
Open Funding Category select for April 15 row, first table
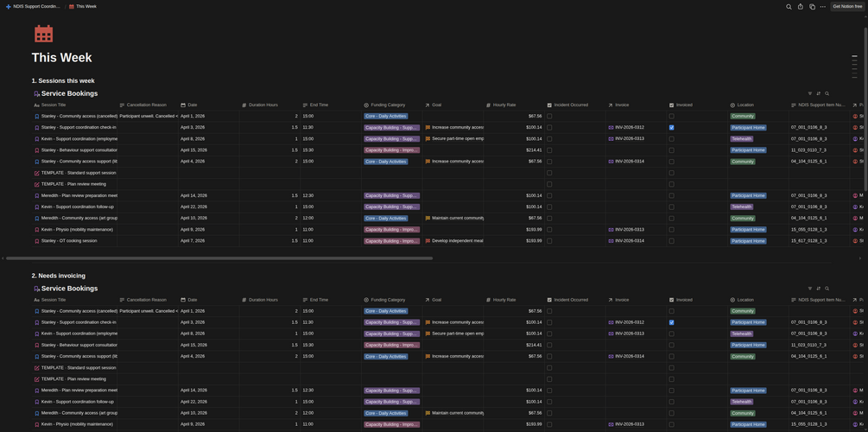(391, 150)
